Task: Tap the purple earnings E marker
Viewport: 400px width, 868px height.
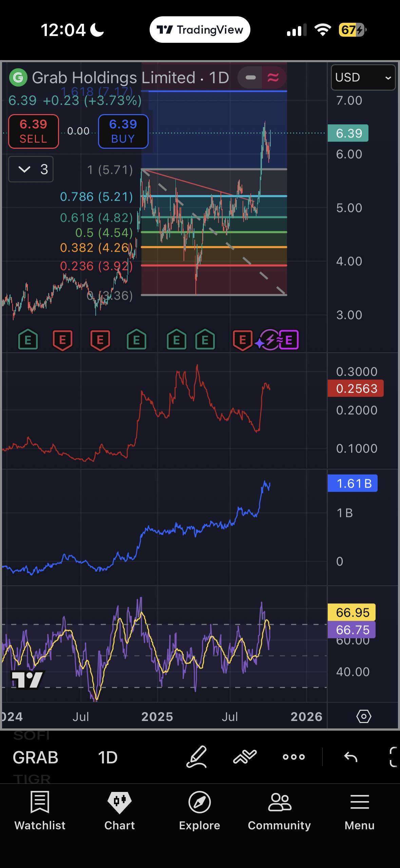Action: coord(289,340)
